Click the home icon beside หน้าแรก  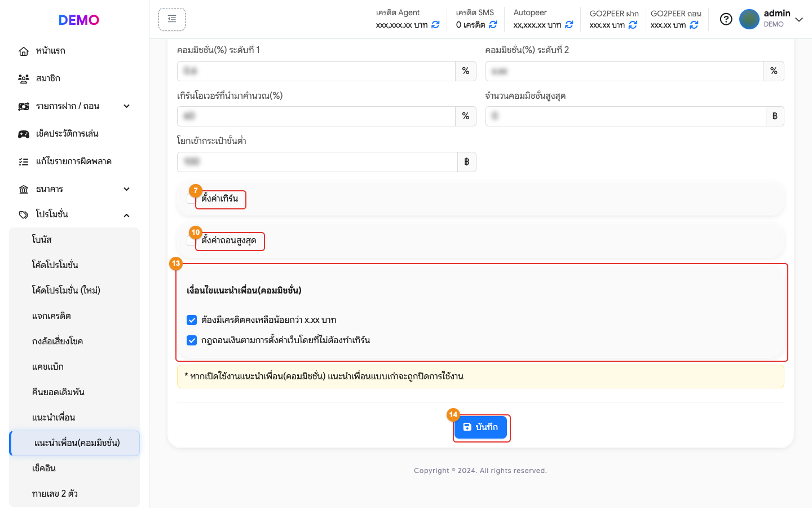(24, 51)
